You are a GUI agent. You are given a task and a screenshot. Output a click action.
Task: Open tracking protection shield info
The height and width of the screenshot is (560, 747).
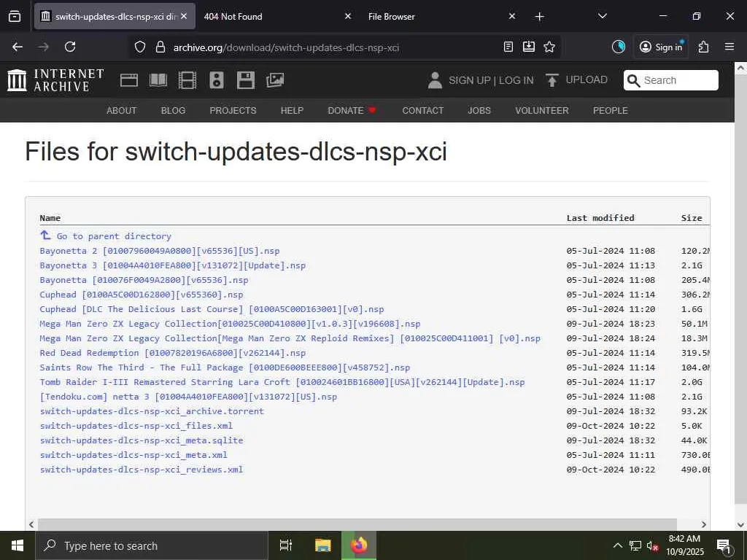[139, 47]
